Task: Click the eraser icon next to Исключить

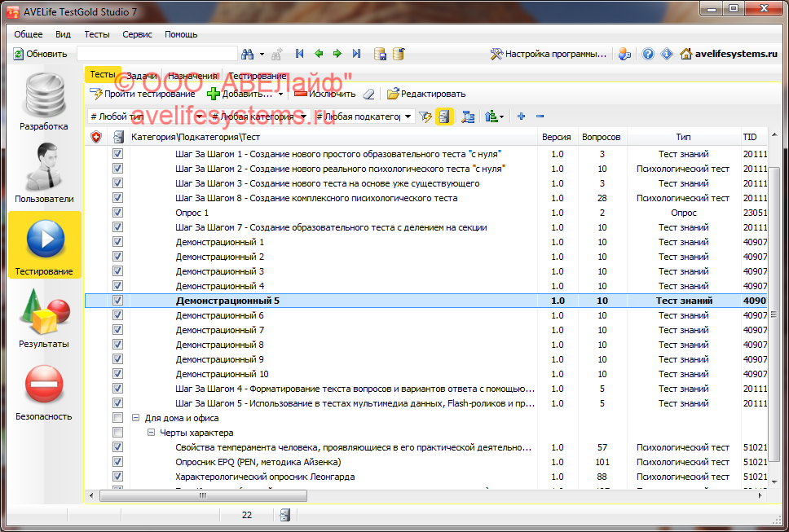Action: (368, 94)
